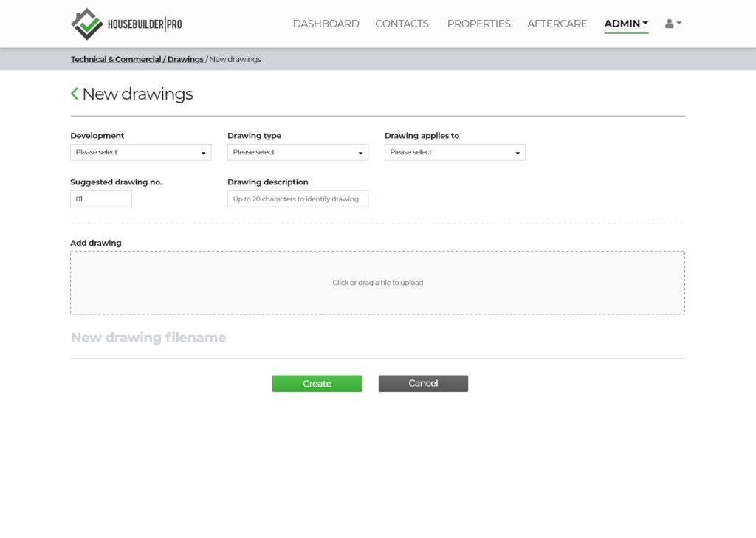Image resolution: width=756 pixels, height=538 pixels.
Task: Open the Development dropdown
Action: (140, 152)
